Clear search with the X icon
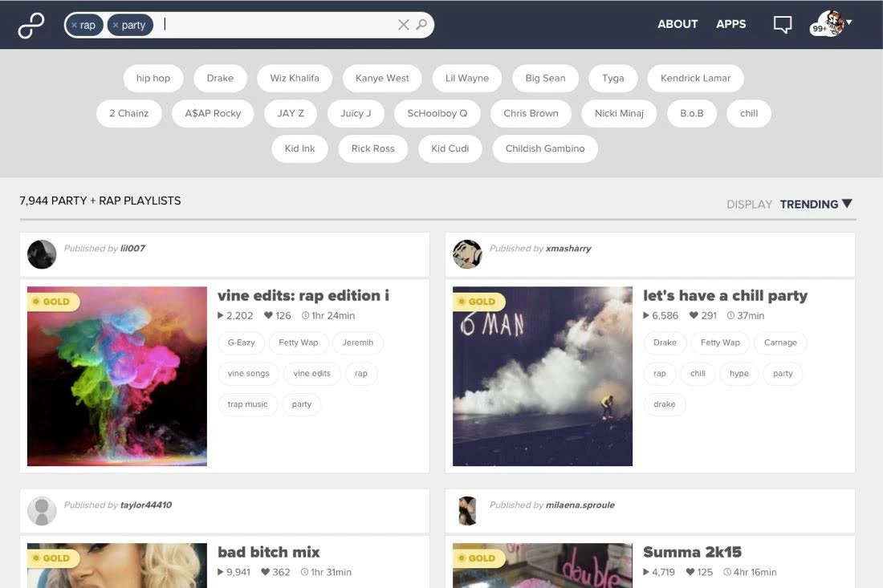Viewport: 883px width, 588px height. point(403,25)
